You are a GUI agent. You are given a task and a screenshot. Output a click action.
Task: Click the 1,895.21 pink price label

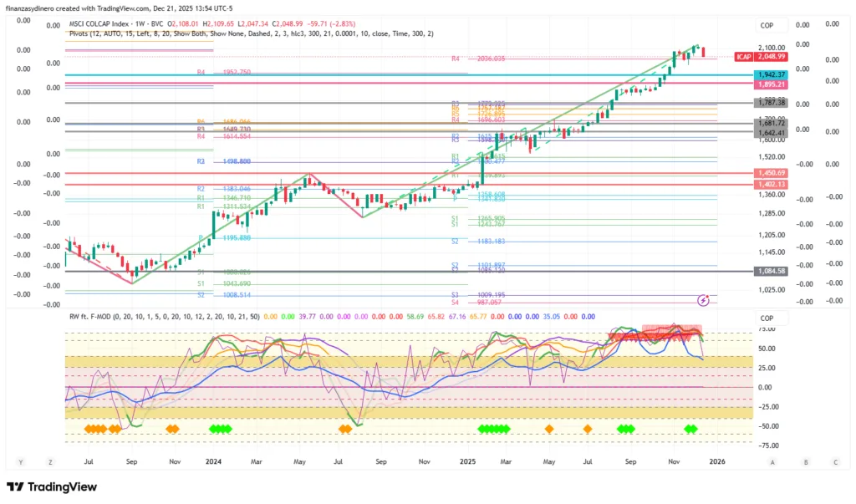[771, 84]
